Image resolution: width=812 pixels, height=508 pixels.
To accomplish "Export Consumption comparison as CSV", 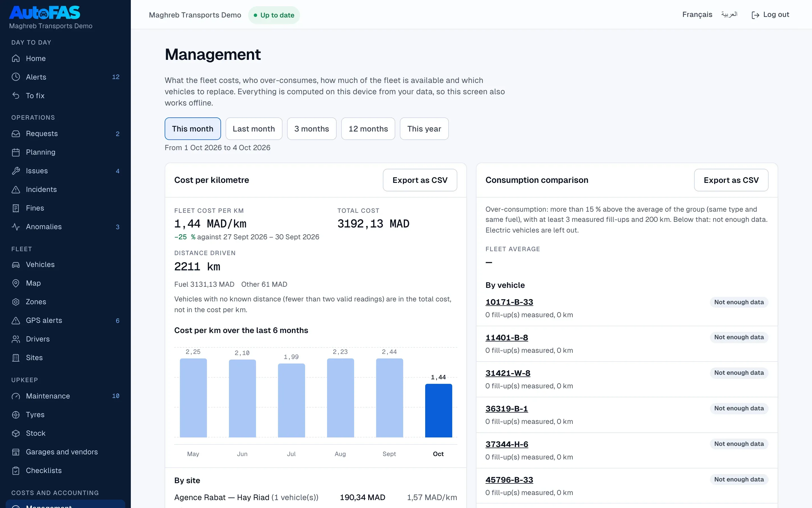I will 731,180.
